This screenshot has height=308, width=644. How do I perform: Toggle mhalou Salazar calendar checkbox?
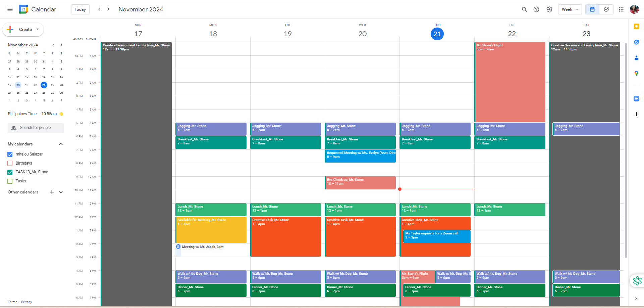(x=10, y=154)
